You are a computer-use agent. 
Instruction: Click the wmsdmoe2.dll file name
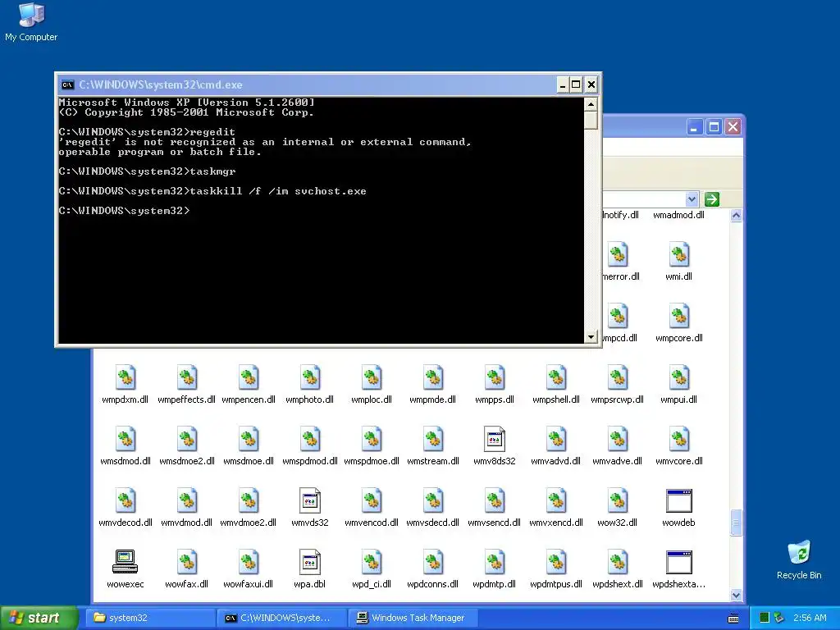coord(187,461)
